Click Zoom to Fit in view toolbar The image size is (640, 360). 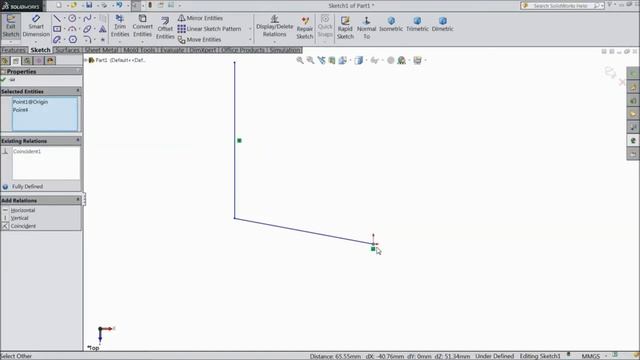[300, 60]
